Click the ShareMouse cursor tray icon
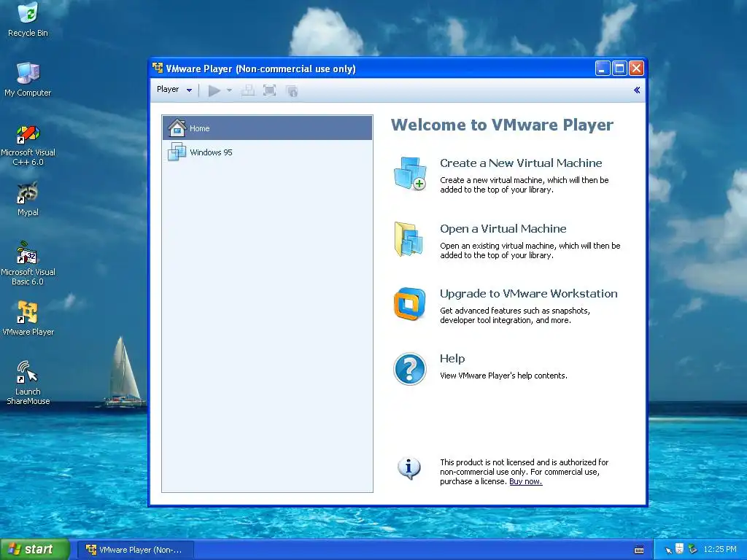 [x=668, y=550]
